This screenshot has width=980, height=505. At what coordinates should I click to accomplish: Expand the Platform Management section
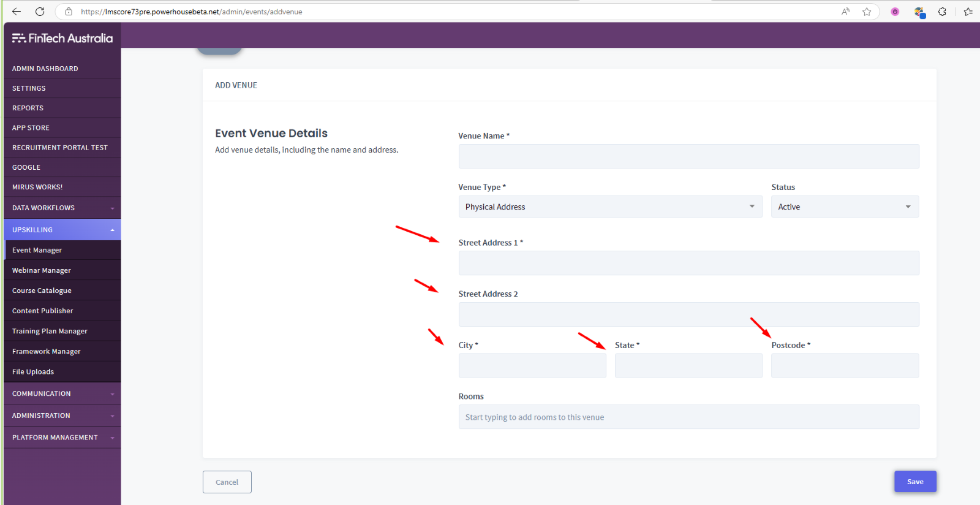tap(62, 438)
